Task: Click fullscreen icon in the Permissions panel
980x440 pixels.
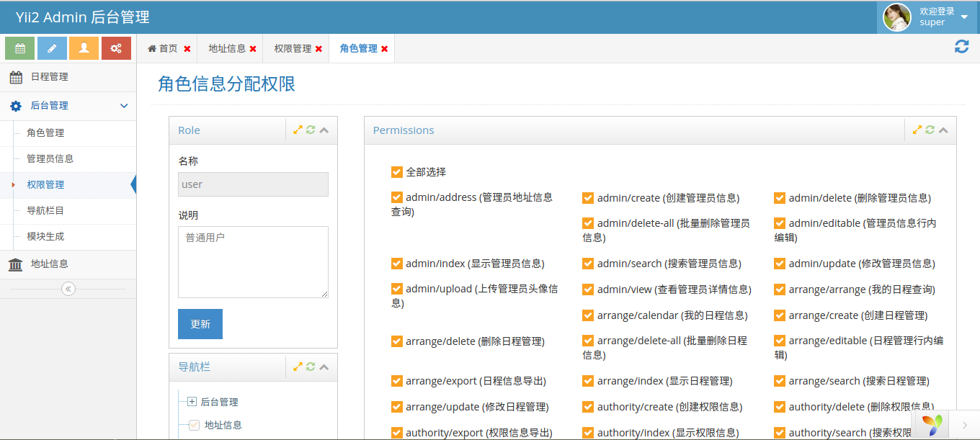Action: click(917, 130)
